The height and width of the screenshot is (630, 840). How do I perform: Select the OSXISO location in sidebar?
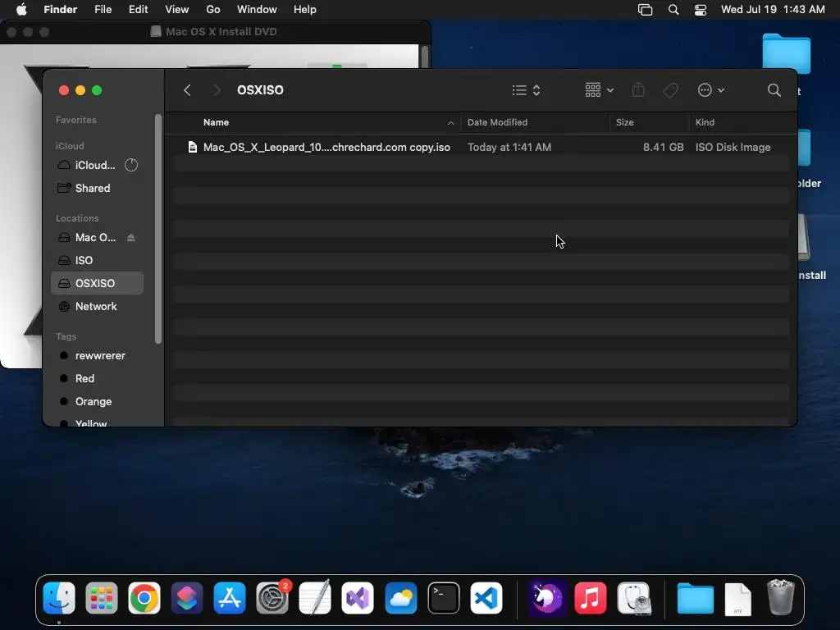(97, 283)
